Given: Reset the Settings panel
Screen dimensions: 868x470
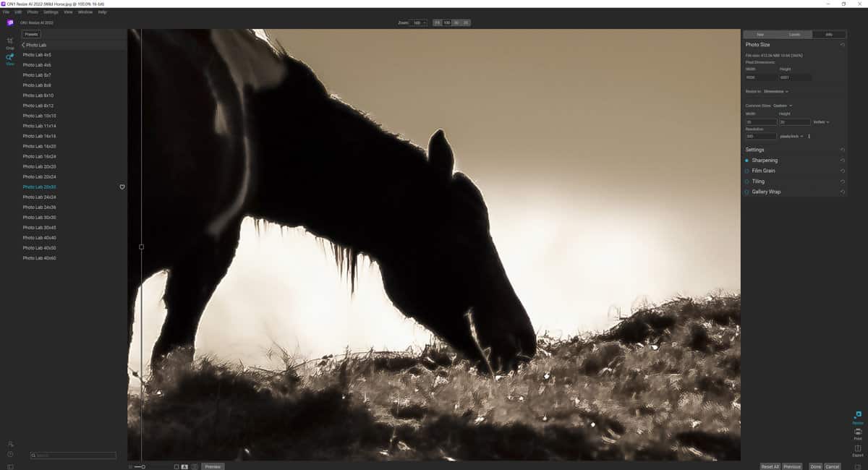Looking at the screenshot, I should [842, 150].
